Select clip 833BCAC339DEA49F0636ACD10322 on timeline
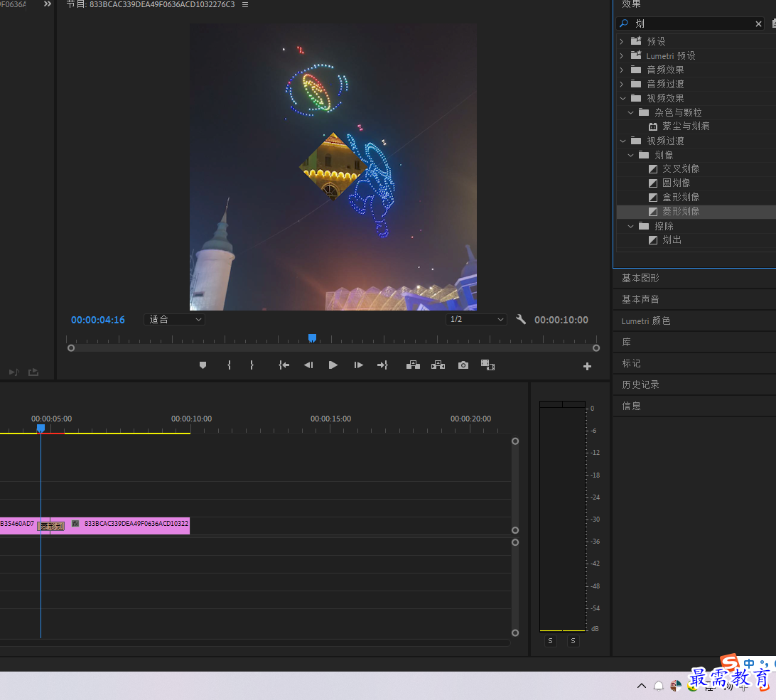 click(127, 526)
